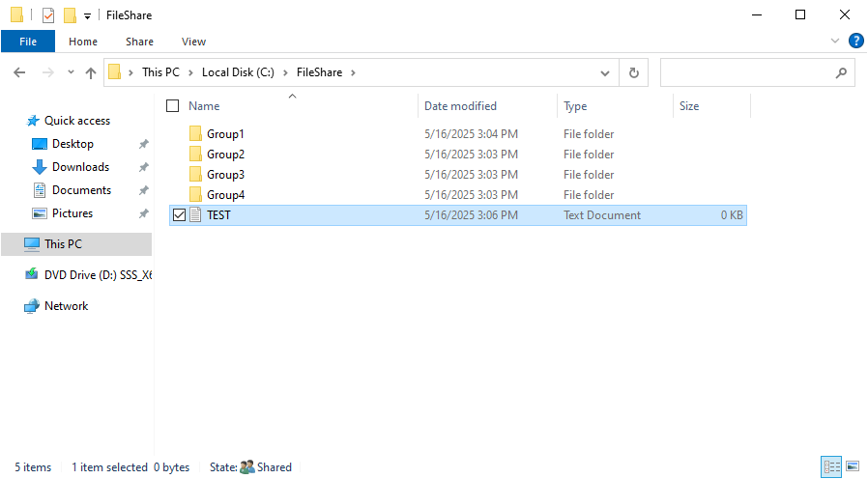Click the TEST file date 5/16/2025 3:06 PM
The image size is (868, 479).
tap(471, 215)
